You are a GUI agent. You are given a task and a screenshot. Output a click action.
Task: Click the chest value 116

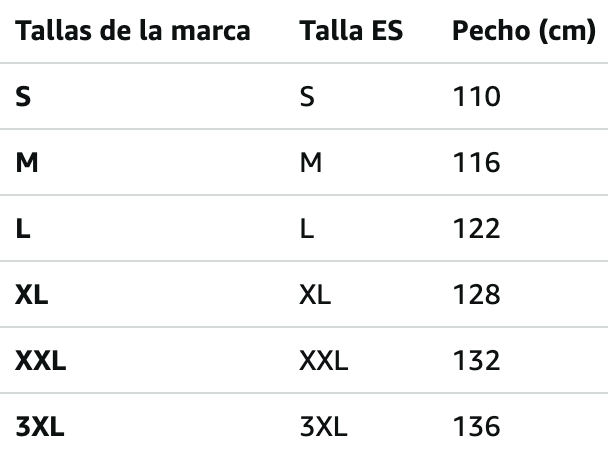coord(476,163)
